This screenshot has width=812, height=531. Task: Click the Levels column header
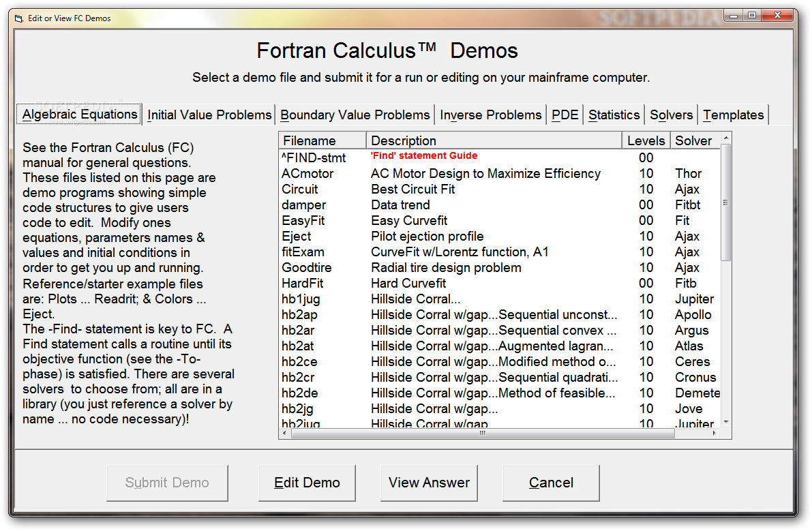click(x=646, y=141)
